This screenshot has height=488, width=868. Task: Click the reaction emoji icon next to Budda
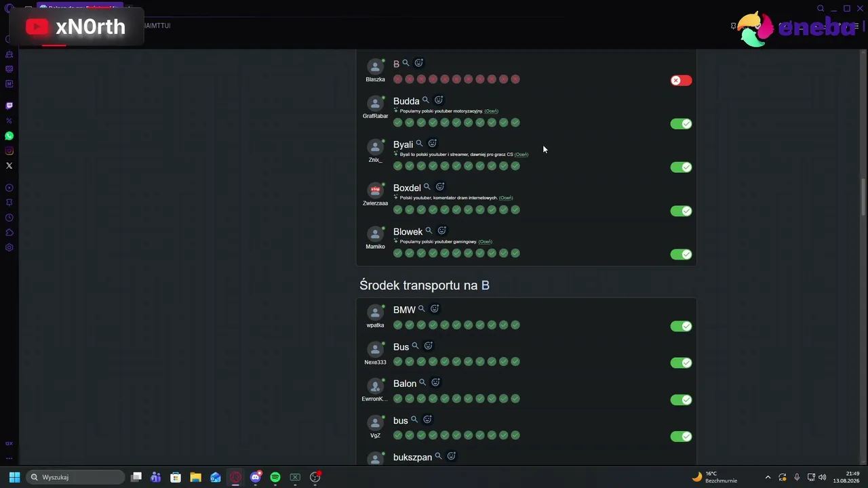pyautogui.click(x=439, y=100)
